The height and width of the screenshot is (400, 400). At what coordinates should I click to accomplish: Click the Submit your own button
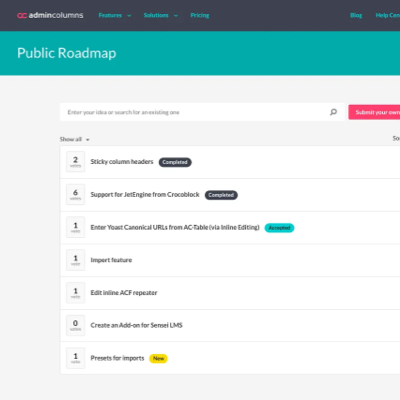coord(374,112)
